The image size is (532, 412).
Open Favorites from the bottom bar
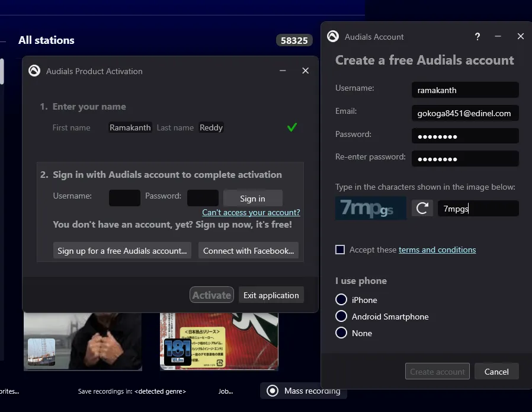(x=8, y=391)
